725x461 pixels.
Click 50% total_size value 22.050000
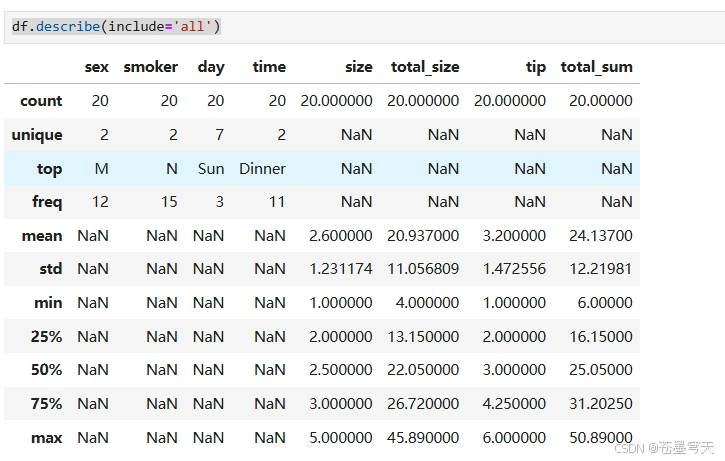tap(423, 370)
